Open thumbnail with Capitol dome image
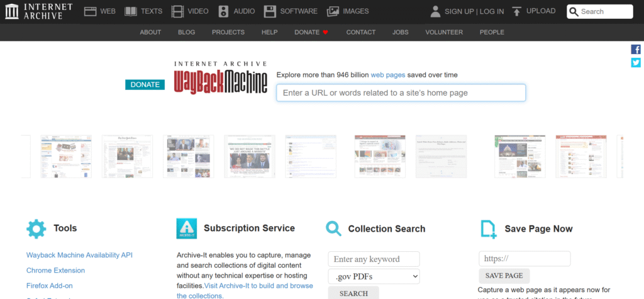This screenshot has height=299, width=644. tap(520, 156)
